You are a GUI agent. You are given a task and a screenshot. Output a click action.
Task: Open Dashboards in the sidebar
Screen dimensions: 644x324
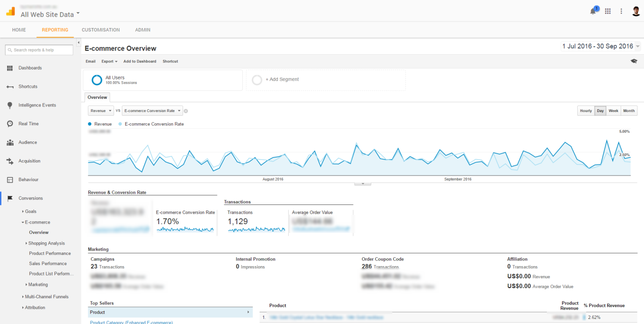pos(30,68)
